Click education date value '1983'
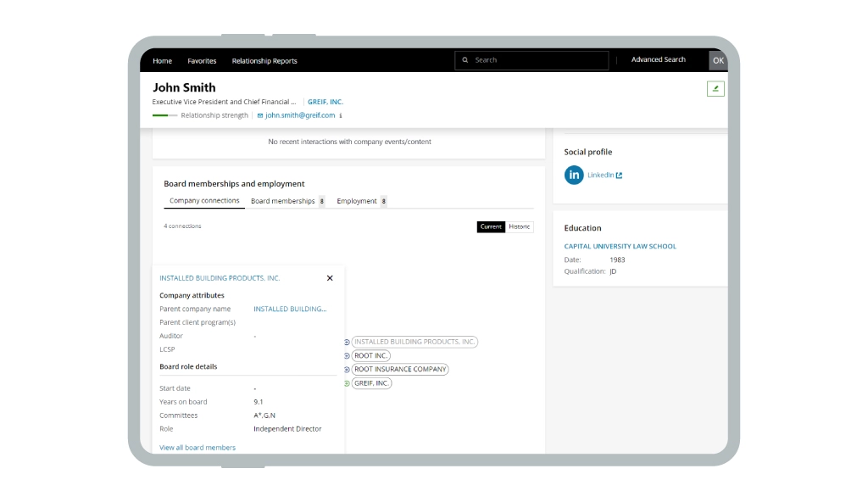The height and width of the screenshot is (502, 868). pyautogui.click(x=617, y=259)
